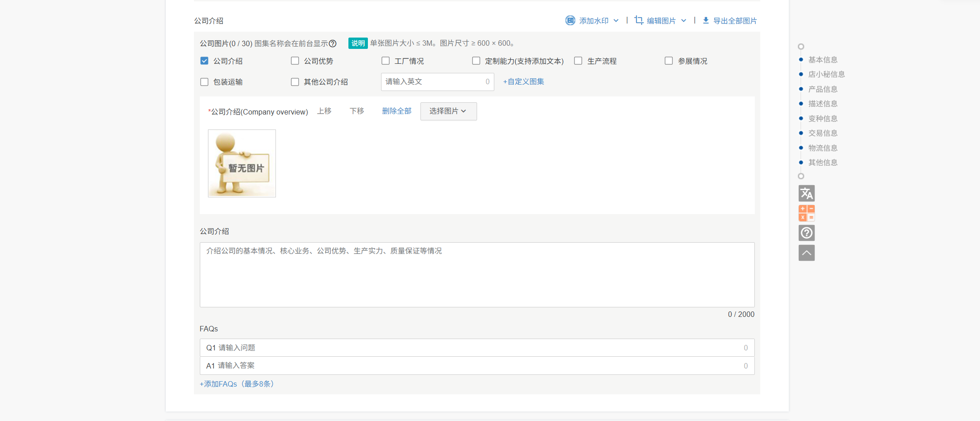This screenshot has width=980, height=421.
Task: Click the translate icon in right sidebar
Action: coord(806,193)
